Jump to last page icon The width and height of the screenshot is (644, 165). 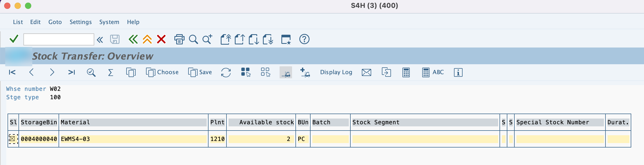point(268,39)
